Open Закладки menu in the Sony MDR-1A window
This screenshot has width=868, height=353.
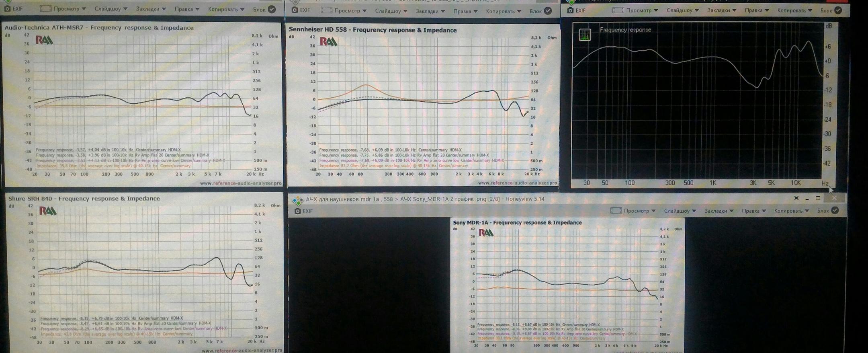coord(719,211)
